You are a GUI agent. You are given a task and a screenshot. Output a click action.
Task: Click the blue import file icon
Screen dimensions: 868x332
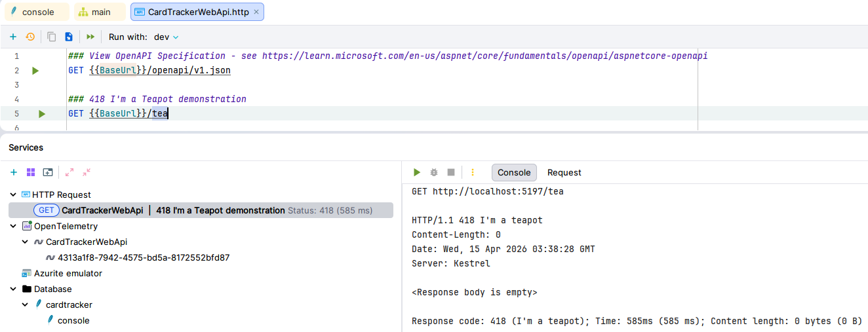tap(69, 37)
